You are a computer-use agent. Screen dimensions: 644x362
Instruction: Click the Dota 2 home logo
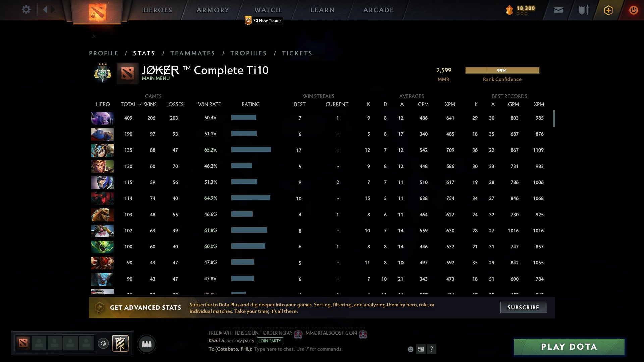97,12
